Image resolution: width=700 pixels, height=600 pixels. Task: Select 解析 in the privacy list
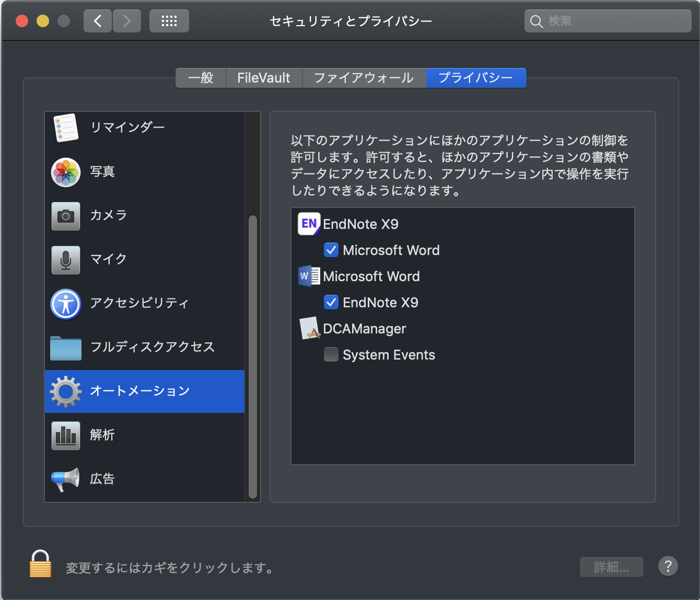coord(145,435)
